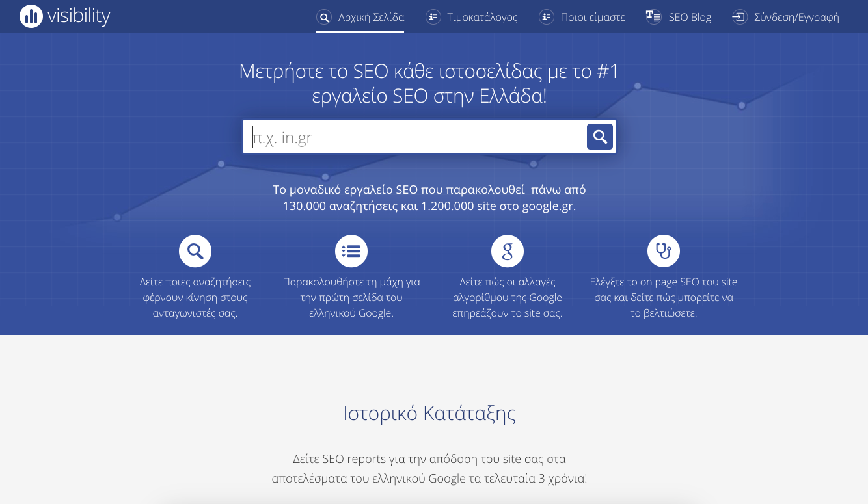Click the Ιστορικό Κατάταξης heading
Viewport: 868px width, 504px height.
pos(429,413)
